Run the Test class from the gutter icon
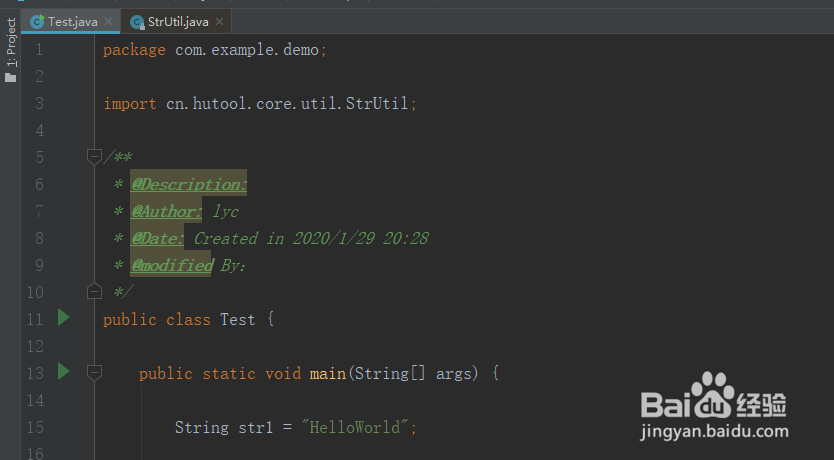 pos(63,317)
